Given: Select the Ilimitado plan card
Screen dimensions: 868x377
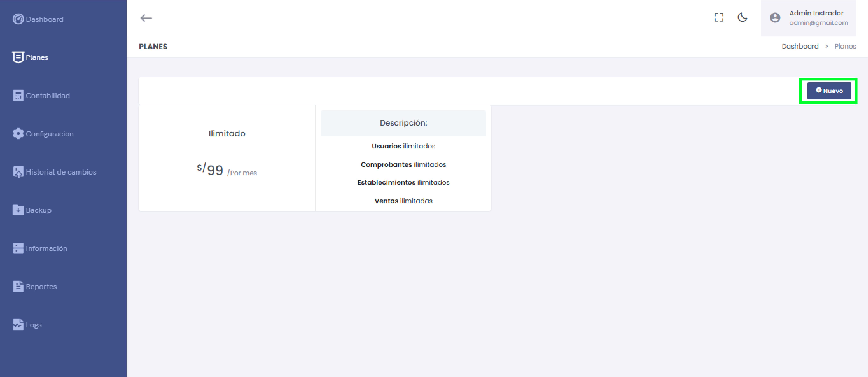Looking at the screenshot, I should click(227, 158).
